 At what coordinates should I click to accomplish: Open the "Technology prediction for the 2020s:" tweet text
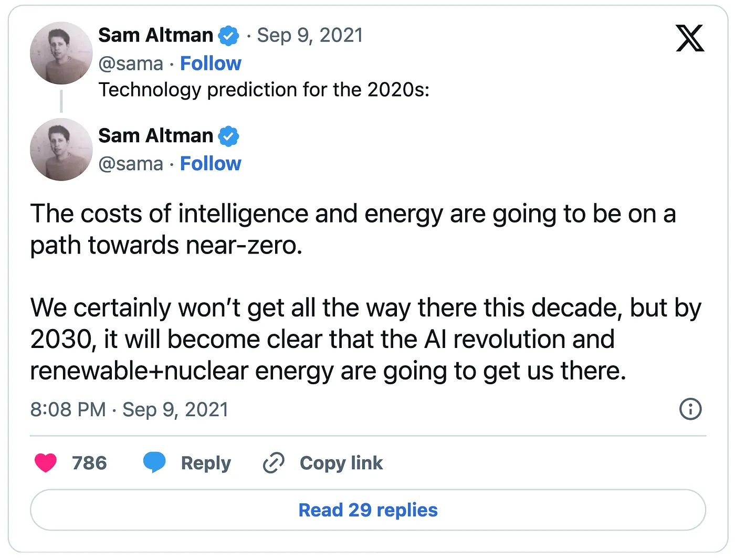coord(264,90)
